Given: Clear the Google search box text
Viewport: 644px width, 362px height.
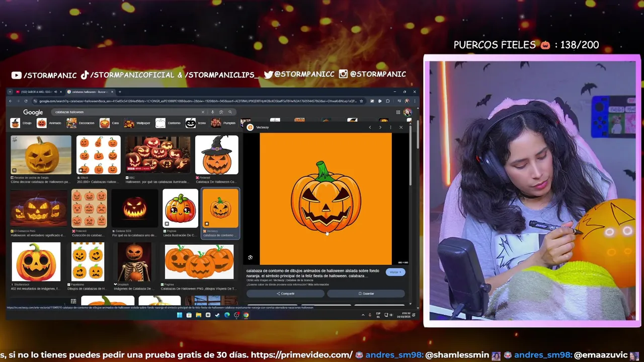Looking at the screenshot, I should coord(203,112).
